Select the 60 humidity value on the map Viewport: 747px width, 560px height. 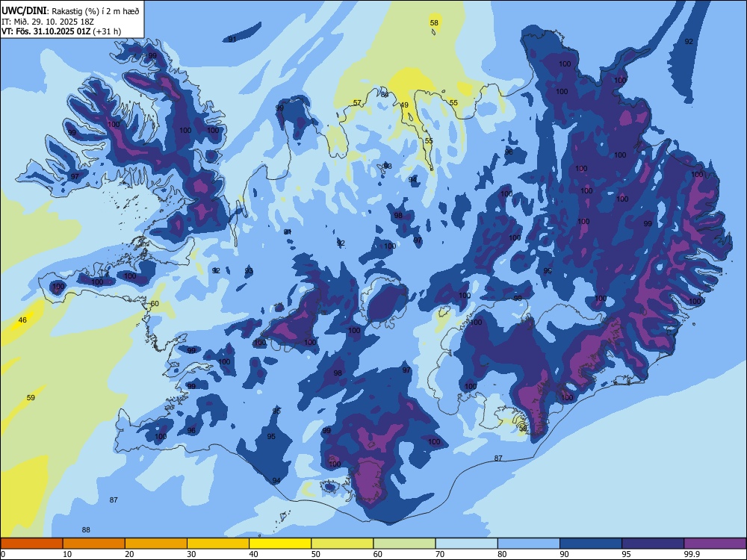coord(155,304)
